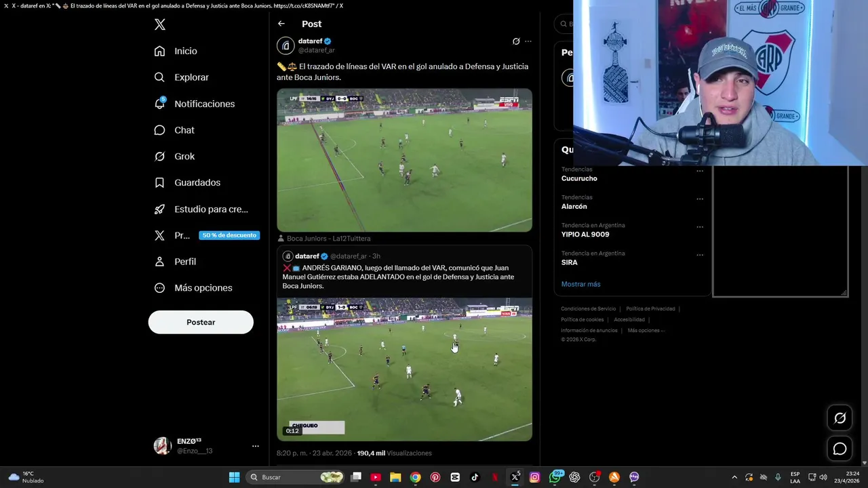
Task: Click the X logo in the sidebar
Action: click(x=160, y=24)
